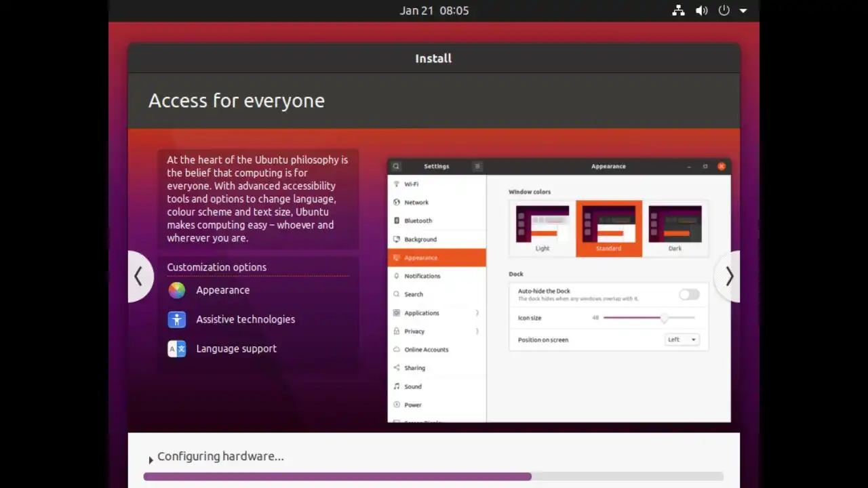Click the Power icon in Settings sidebar
868x488 pixels.
397,405
